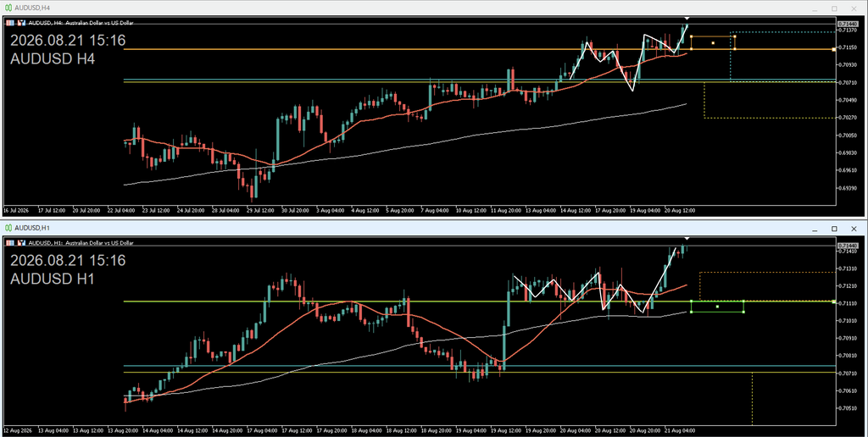This screenshot has height=437, width=868.
Task: Close the AUDUSD,H1 chart window
Action: click(x=854, y=229)
